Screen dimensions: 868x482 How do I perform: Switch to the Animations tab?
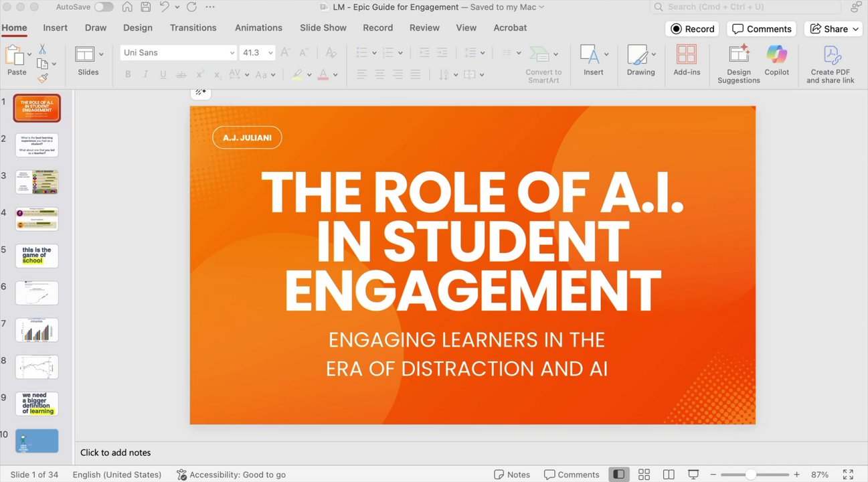[258, 27]
